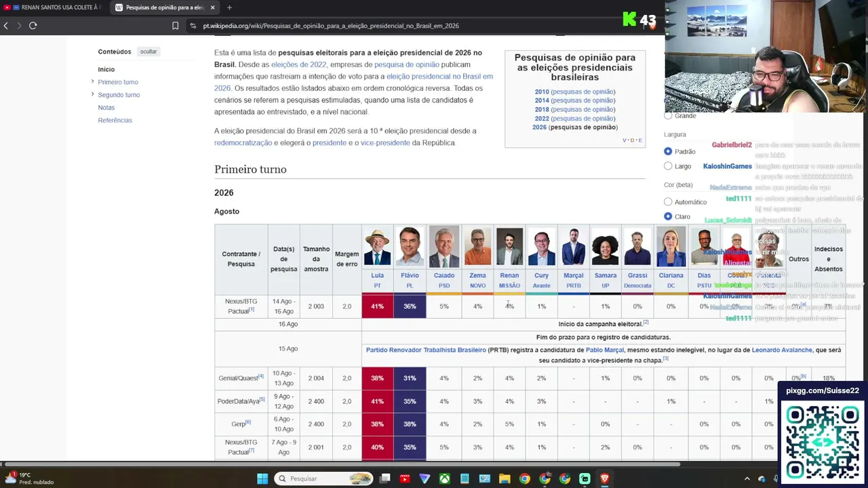Open the red YouTube taskbar app
The height and width of the screenshot is (488, 868).
(405, 479)
